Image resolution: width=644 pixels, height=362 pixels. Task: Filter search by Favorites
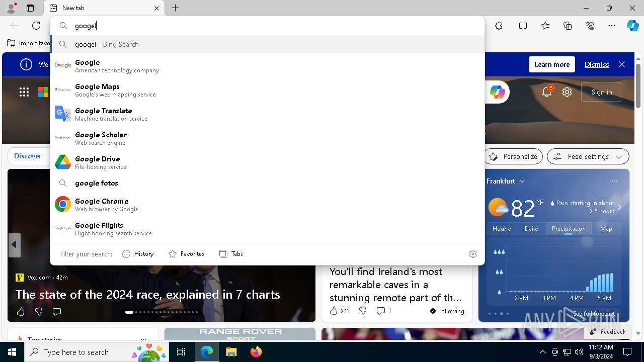coord(186,254)
